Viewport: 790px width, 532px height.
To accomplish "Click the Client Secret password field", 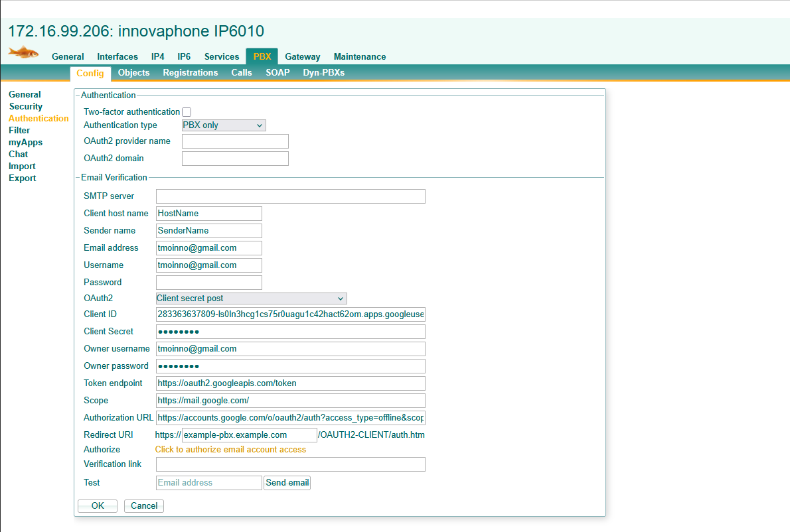I will coord(290,332).
